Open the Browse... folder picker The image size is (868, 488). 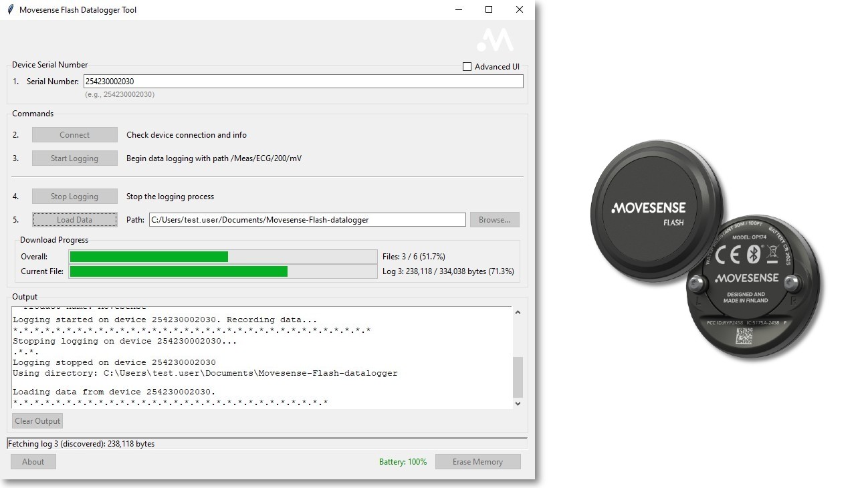(x=494, y=220)
